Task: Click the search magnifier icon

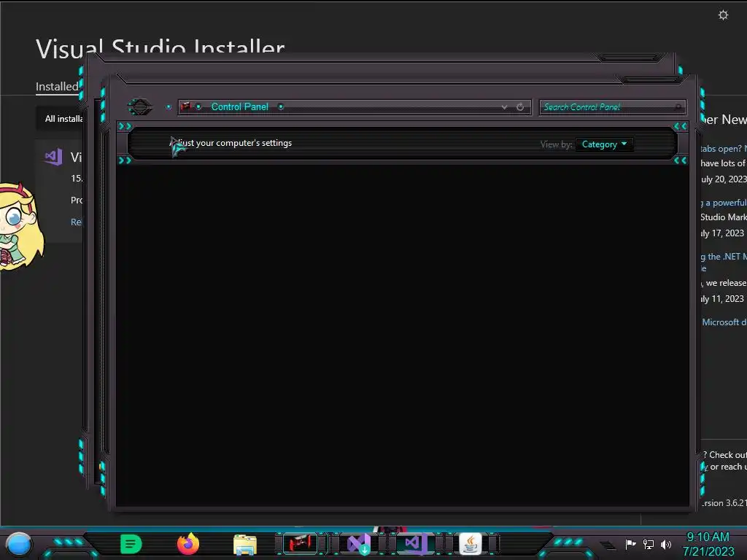Action: tap(678, 107)
